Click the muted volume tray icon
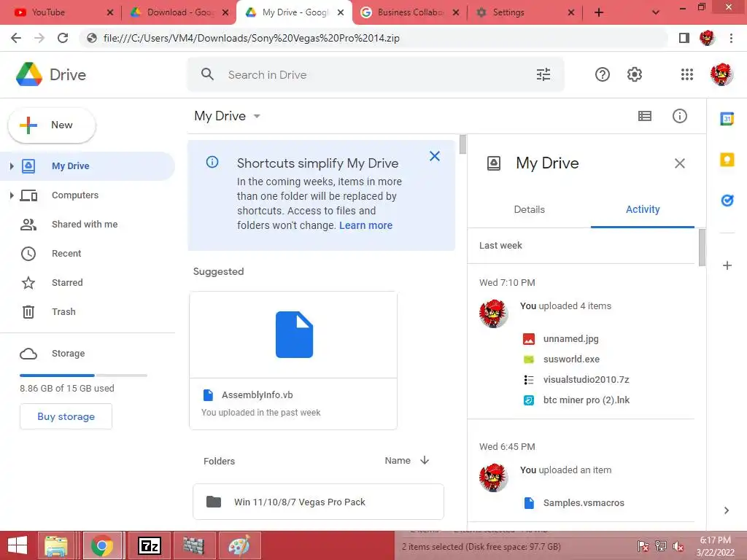The image size is (747, 560). pos(678,546)
